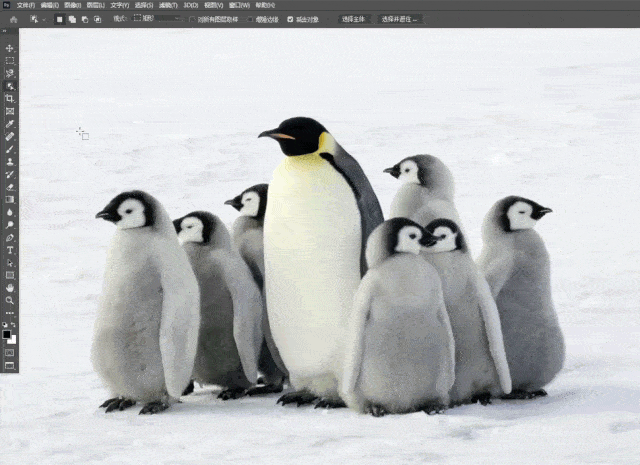The image size is (640, 465).
Task: Choose New selection mode
Action: (x=60, y=19)
